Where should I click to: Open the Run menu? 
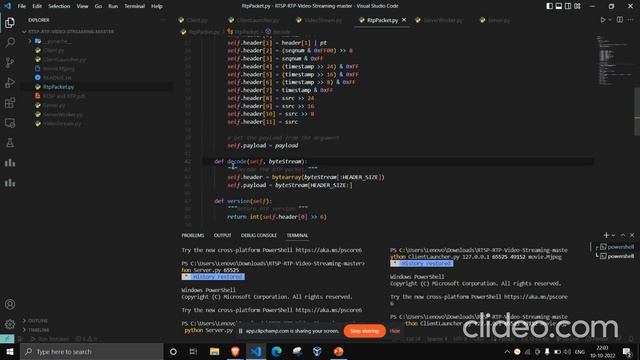click(x=113, y=6)
